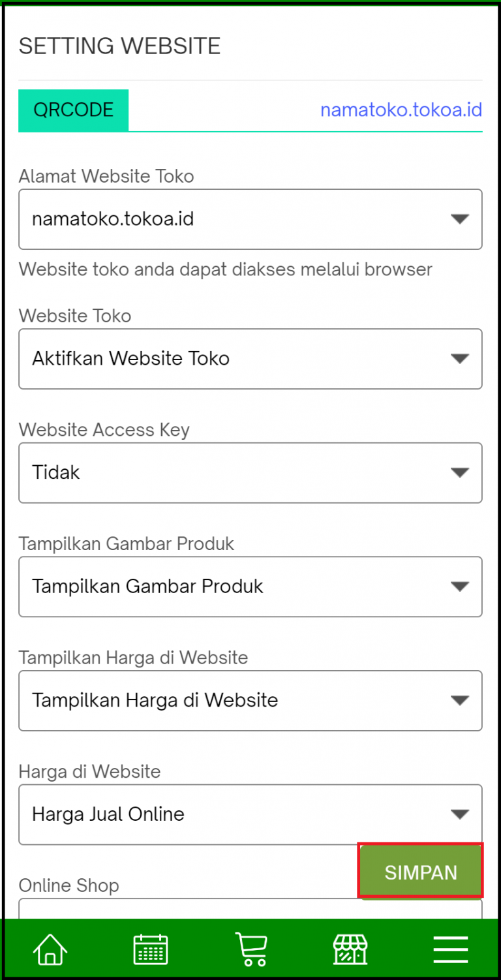Click the chevron next to Tidak value
The width and height of the screenshot is (501, 980).
click(x=460, y=472)
